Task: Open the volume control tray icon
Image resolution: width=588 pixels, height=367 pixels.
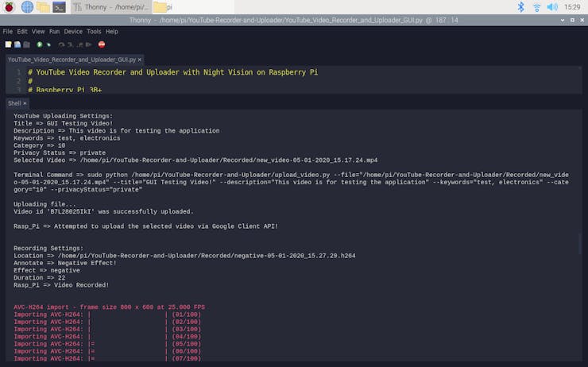Action: (552, 6)
